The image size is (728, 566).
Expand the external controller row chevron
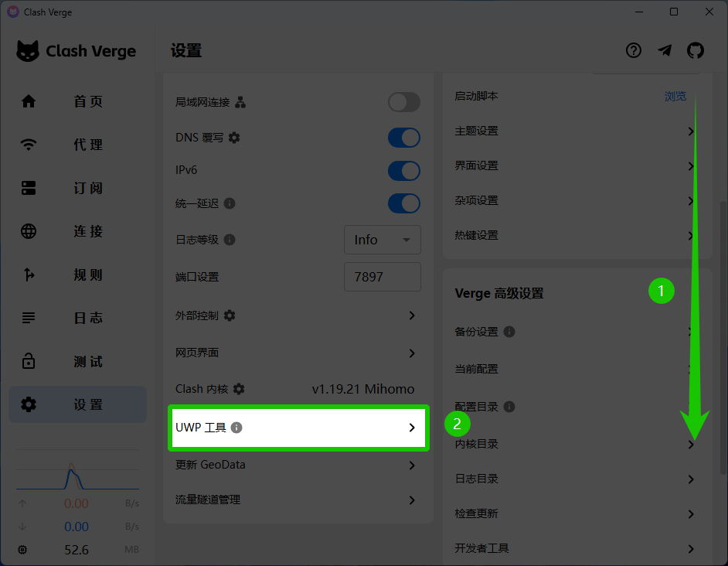pos(412,315)
